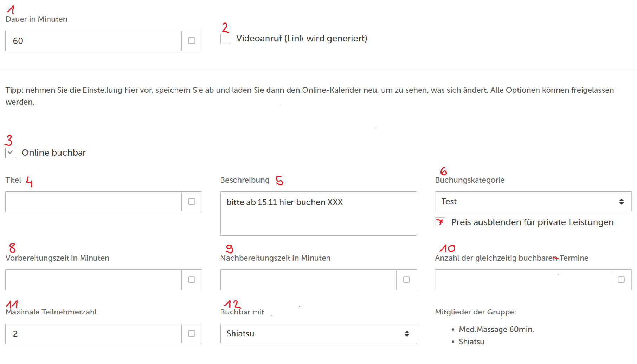Image resolution: width=637 pixels, height=364 pixels.
Task: Tick the checkbox beside the Nachbereitungszeit field
Action: point(406,280)
